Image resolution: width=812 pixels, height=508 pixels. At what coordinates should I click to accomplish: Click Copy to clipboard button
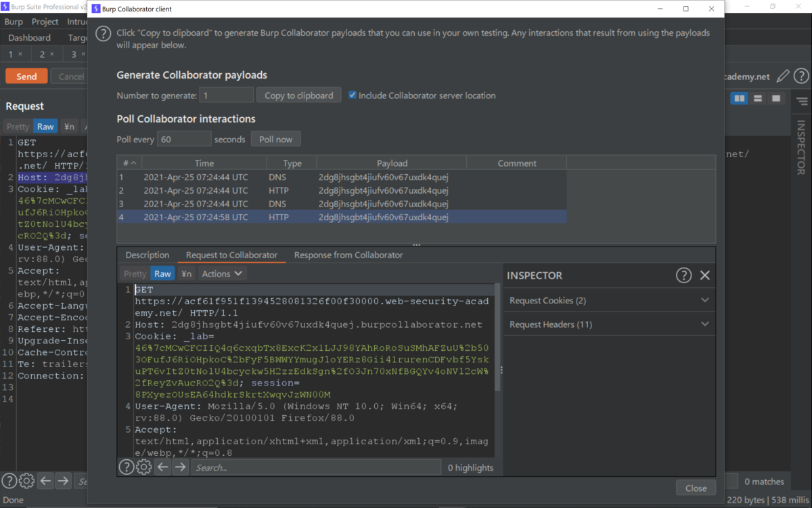298,96
